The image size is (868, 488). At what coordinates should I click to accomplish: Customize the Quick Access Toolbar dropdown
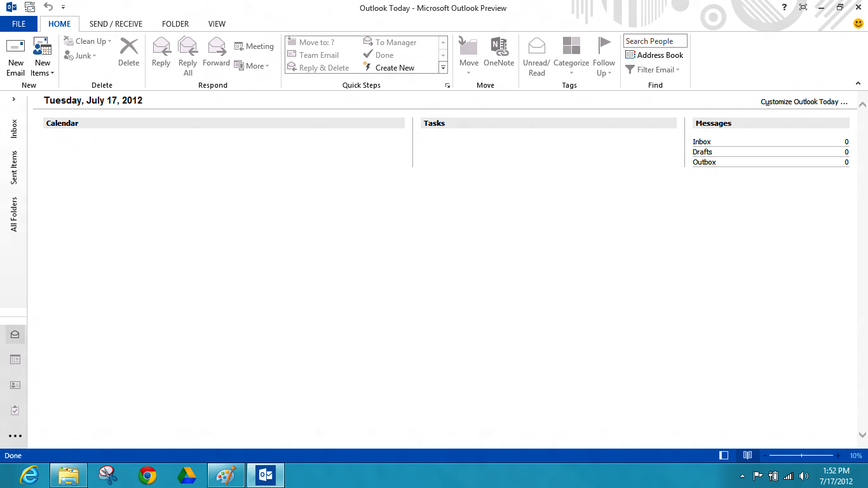pos(64,8)
